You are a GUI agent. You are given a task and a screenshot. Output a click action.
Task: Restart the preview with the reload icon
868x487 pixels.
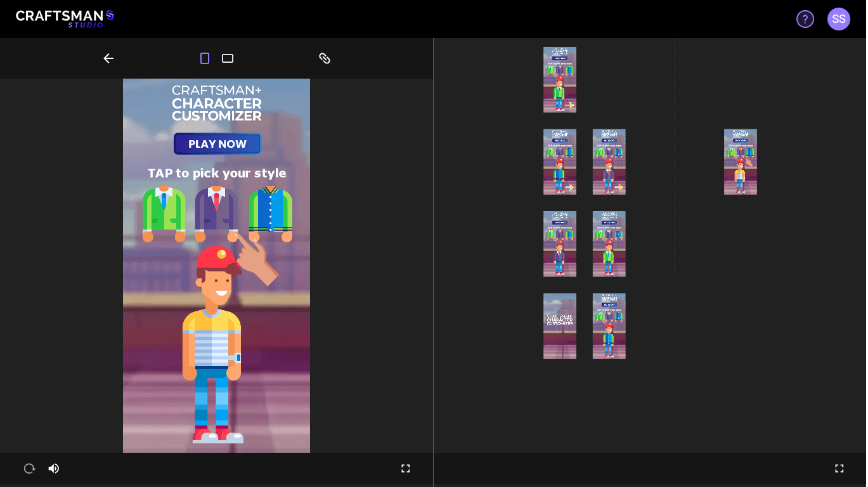[29, 469]
